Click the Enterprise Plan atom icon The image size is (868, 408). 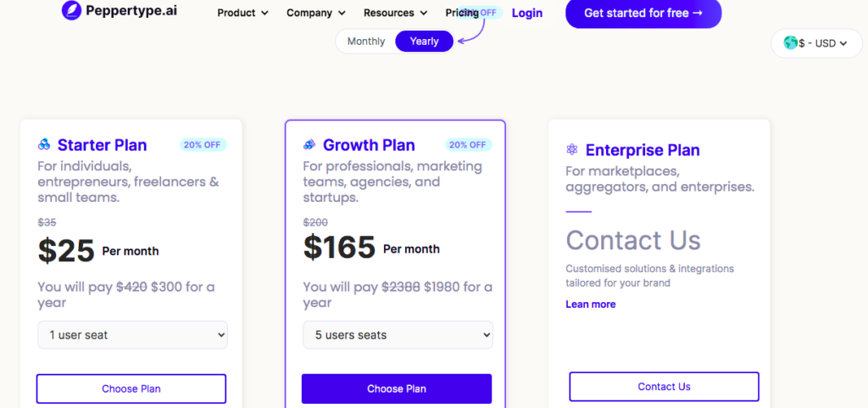[x=572, y=149]
